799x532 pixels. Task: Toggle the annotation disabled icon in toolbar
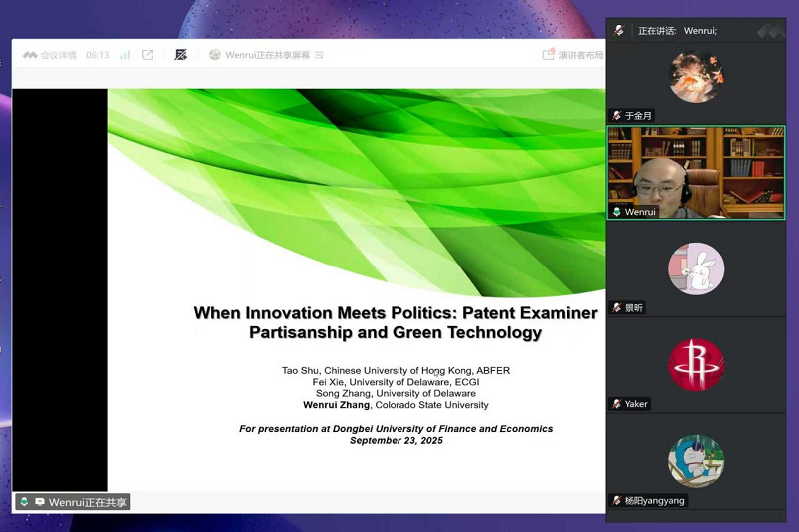[x=181, y=55]
